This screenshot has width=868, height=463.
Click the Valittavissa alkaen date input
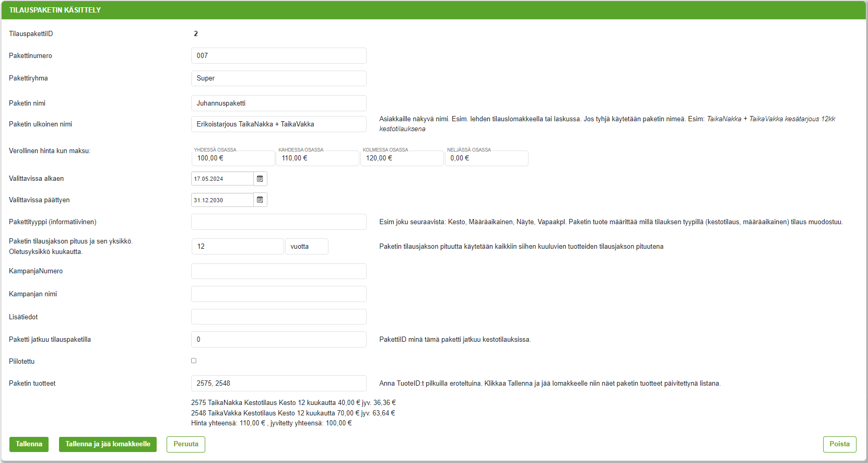[x=222, y=179]
